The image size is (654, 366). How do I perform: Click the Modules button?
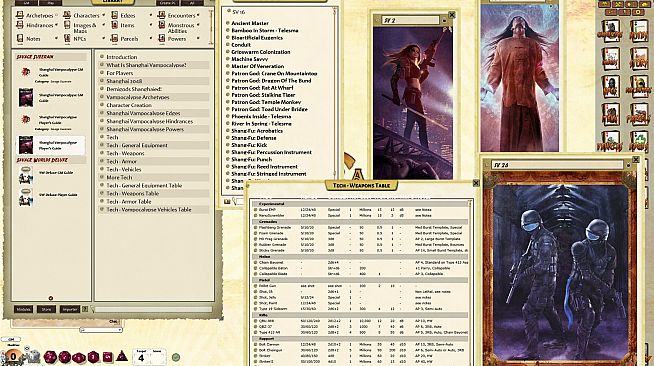click(23, 309)
